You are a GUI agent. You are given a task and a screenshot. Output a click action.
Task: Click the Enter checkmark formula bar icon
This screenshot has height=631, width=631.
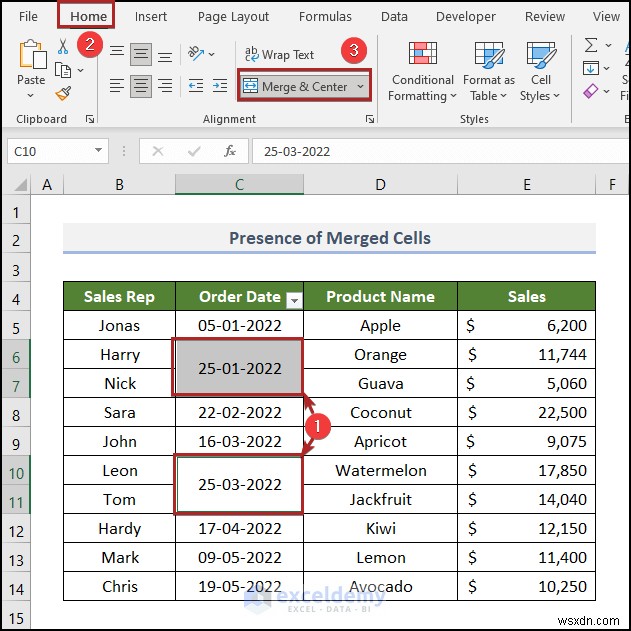[194, 151]
